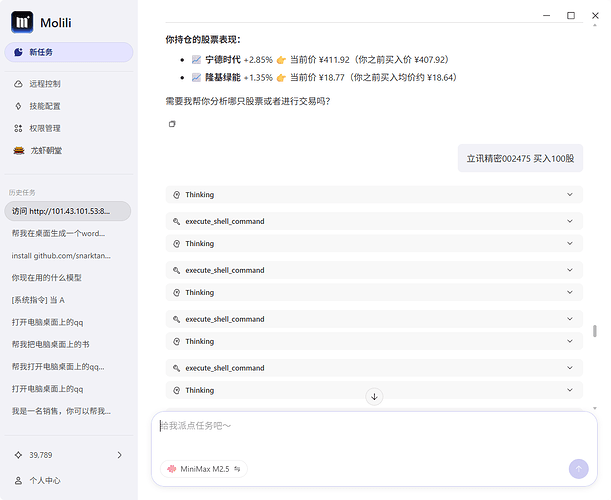
Task: Click the scrollbar down arrow
Action: pyautogui.click(x=595, y=408)
